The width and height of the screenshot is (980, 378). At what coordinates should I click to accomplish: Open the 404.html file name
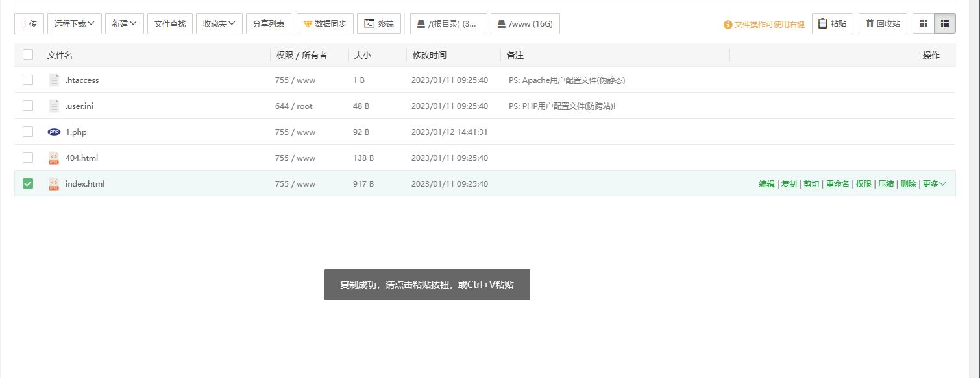pyautogui.click(x=82, y=158)
